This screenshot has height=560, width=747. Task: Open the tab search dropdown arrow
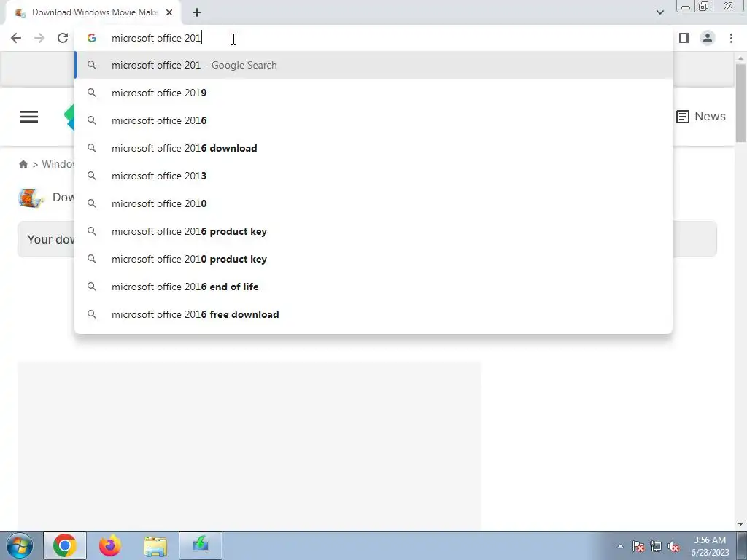coord(660,12)
